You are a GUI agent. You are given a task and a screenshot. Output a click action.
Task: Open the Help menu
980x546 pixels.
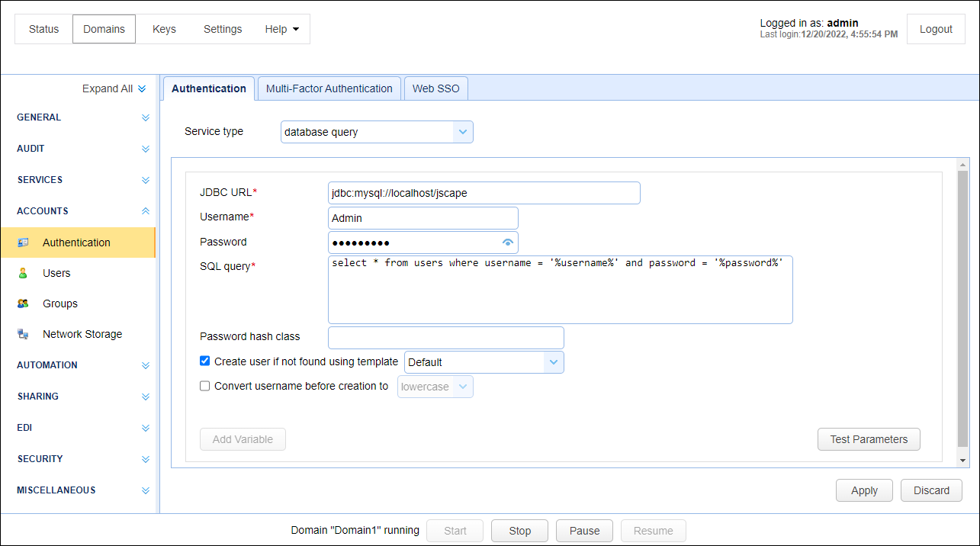(282, 29)
